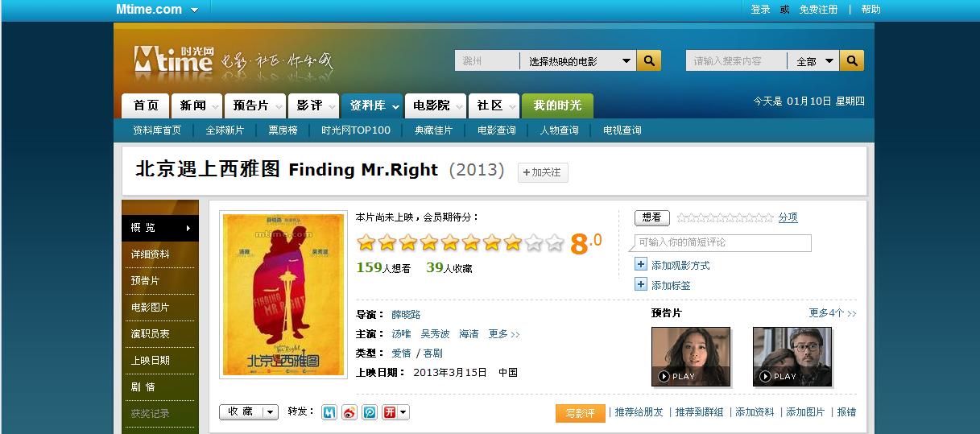Screen dimensions: 980x434
Task: Share via the red Kaixin icon
Action: [390, 412]
